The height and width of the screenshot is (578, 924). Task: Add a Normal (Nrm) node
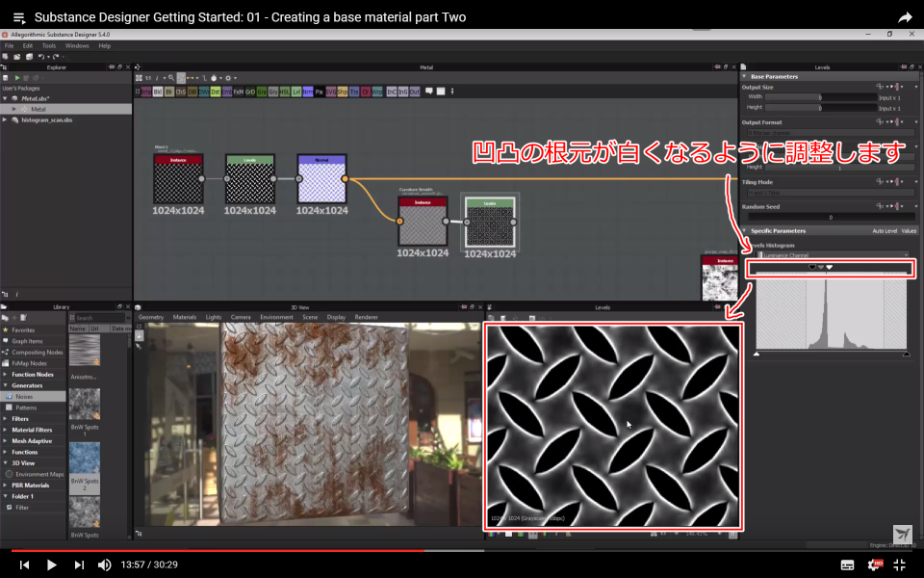coord(308,92)
